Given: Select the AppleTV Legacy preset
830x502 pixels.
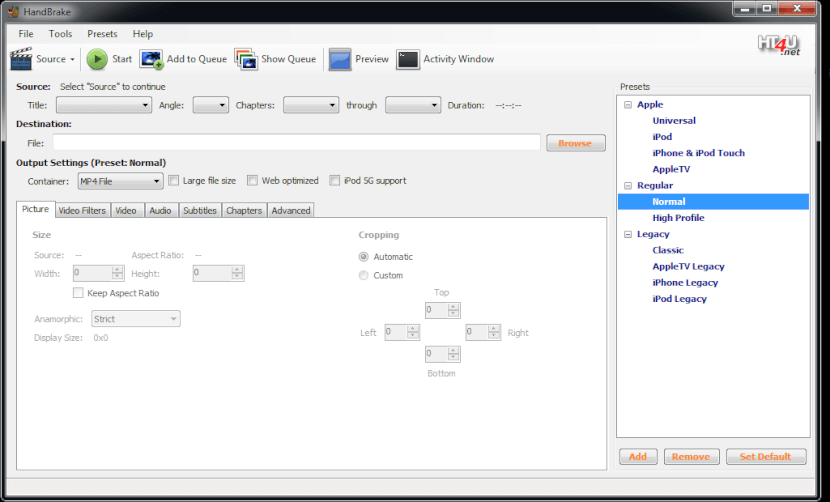Looking at the screenshot, I should (x=688, y=267).
